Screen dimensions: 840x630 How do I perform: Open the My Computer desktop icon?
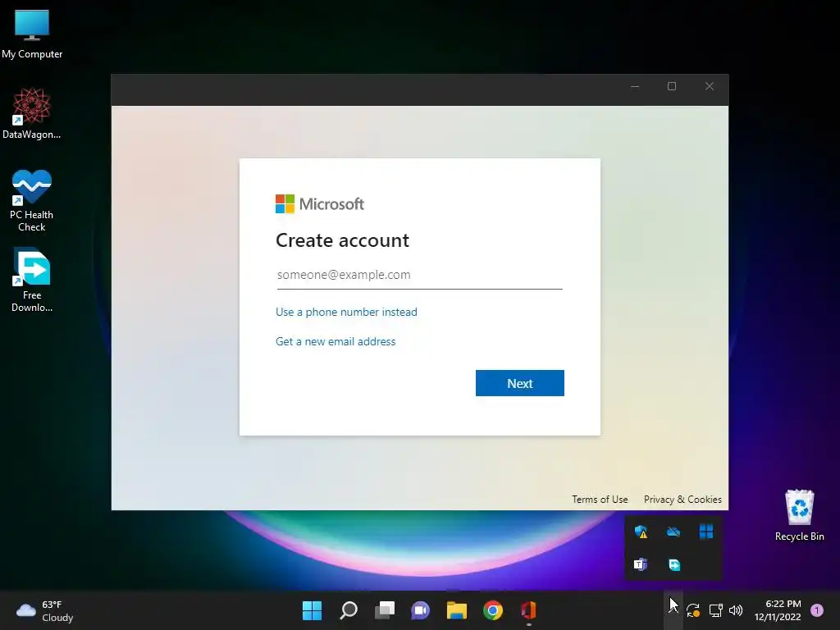(32, 33)
